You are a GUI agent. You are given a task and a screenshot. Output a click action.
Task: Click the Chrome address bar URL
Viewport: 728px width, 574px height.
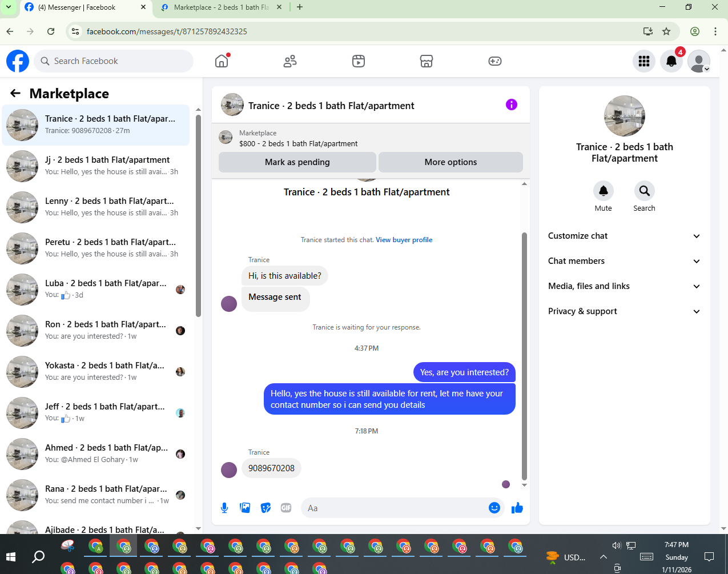coord(167,31)
